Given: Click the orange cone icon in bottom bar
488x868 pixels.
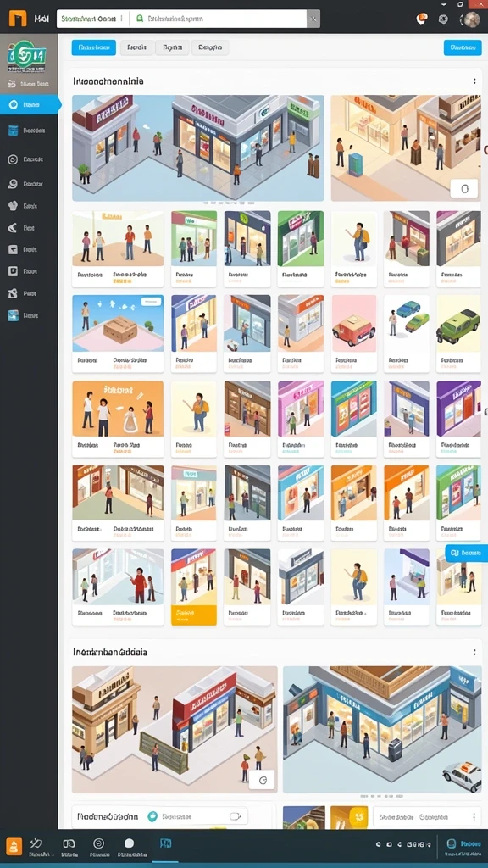Looking at the screenshot, I should (14, 846).
